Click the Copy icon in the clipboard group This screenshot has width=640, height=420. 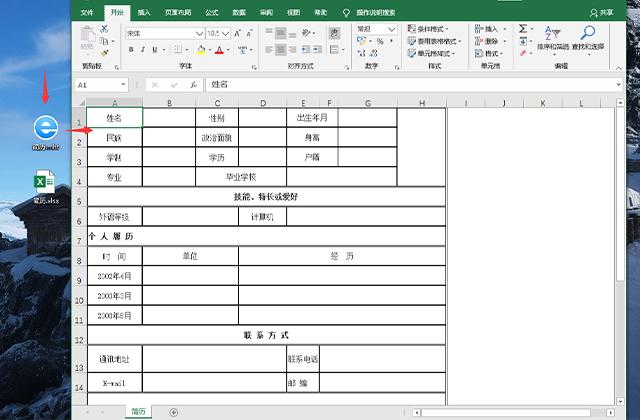(x=104, y=41)
